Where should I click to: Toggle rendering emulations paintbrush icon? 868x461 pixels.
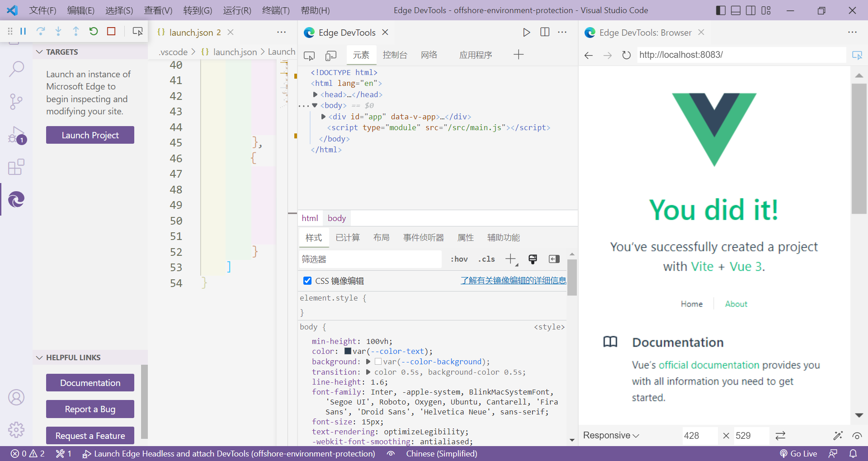pos(533,259)
